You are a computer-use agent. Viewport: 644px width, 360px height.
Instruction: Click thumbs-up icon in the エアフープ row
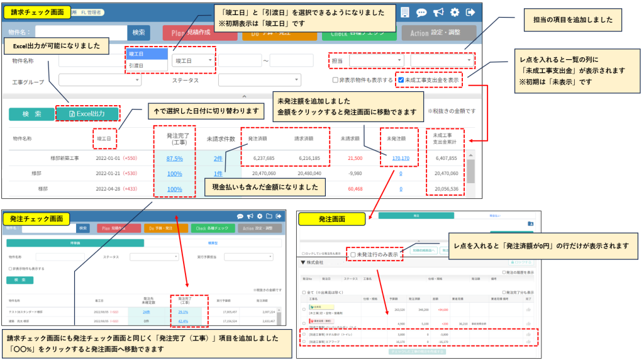tap(528, 342)
